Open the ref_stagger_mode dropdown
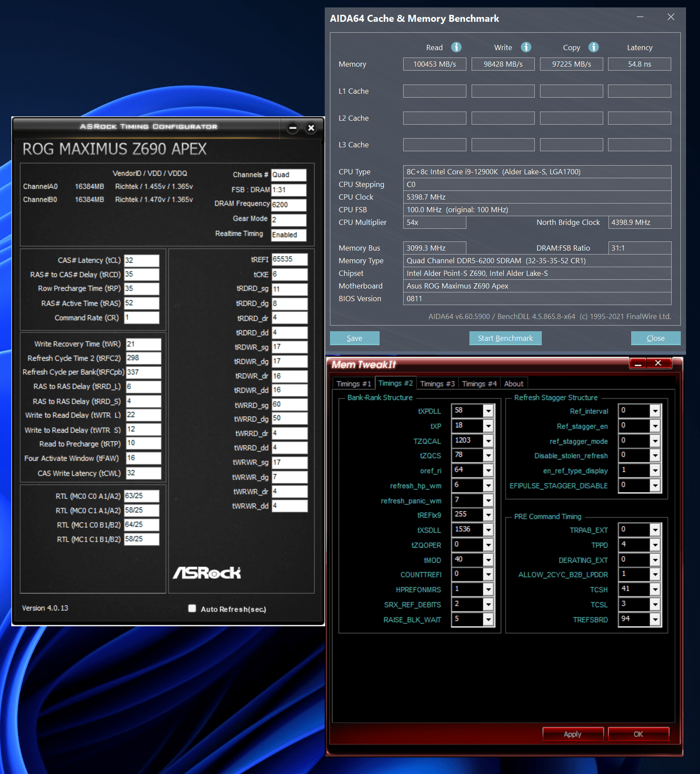This screenshot has width=700, height=774. 655,441
